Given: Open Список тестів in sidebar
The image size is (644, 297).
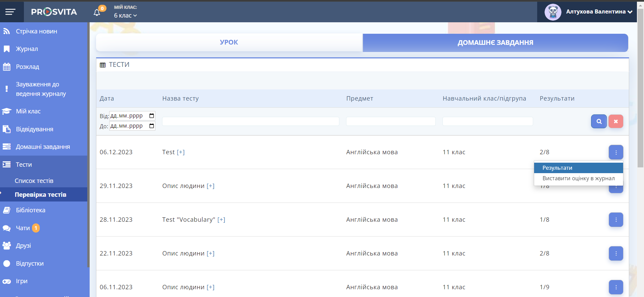Looking at the screenshot, I should 34,181.
